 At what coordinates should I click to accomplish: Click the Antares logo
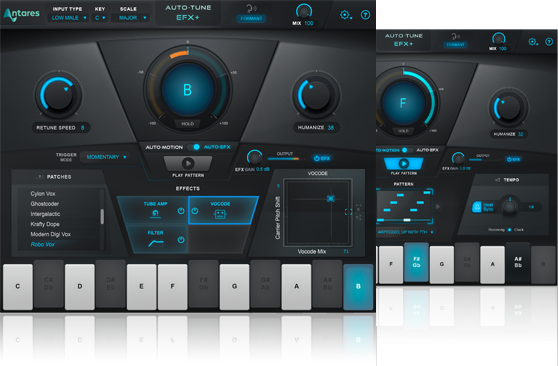pos(22,14)
